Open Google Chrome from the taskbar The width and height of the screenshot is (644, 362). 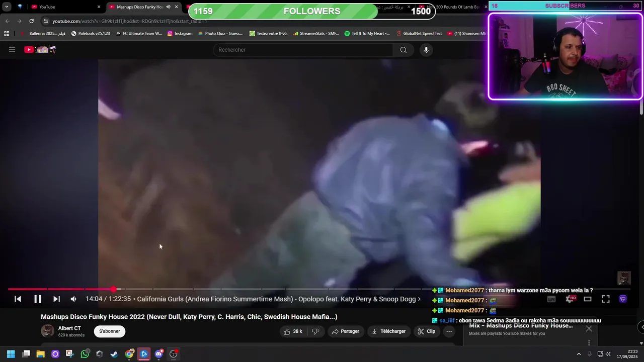pos(129,354)
